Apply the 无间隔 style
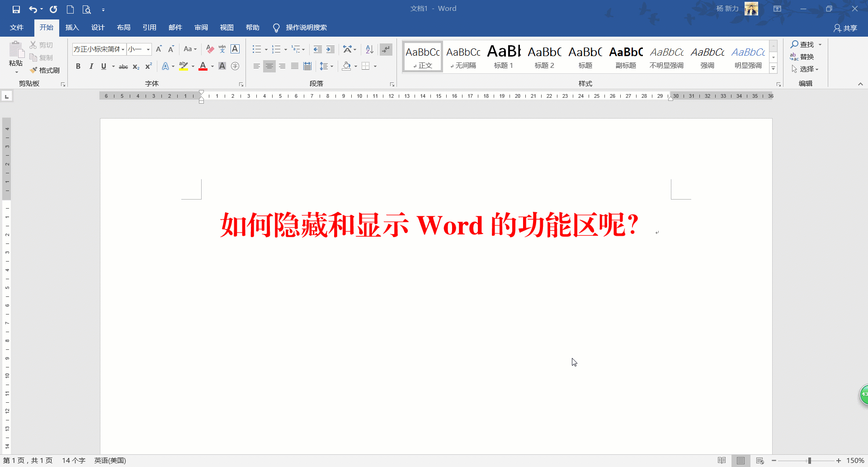868x467 pixels. coord(463,57)
